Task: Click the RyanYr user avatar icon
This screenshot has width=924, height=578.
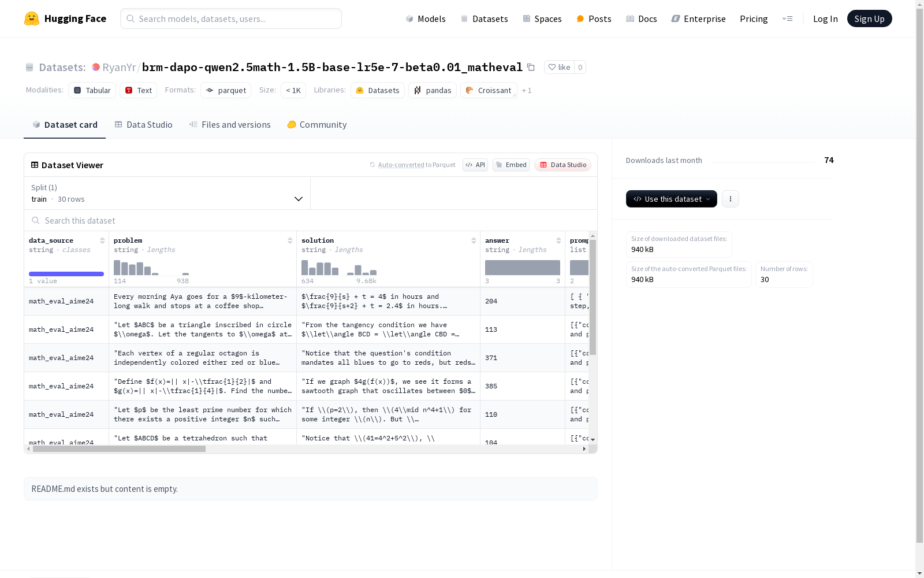Action: click(96, 67)
